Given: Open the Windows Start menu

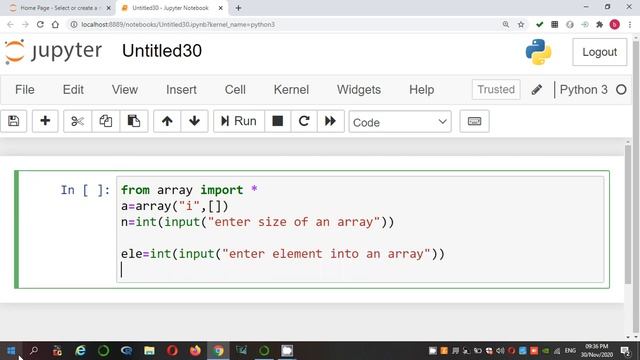Looking at the screenshot, I should (x=11, y=351).
